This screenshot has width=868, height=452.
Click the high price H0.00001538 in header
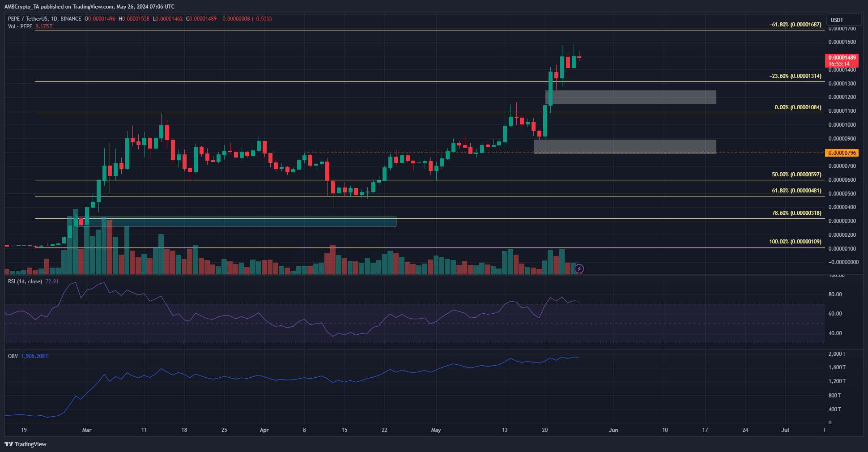pos(134,19)
